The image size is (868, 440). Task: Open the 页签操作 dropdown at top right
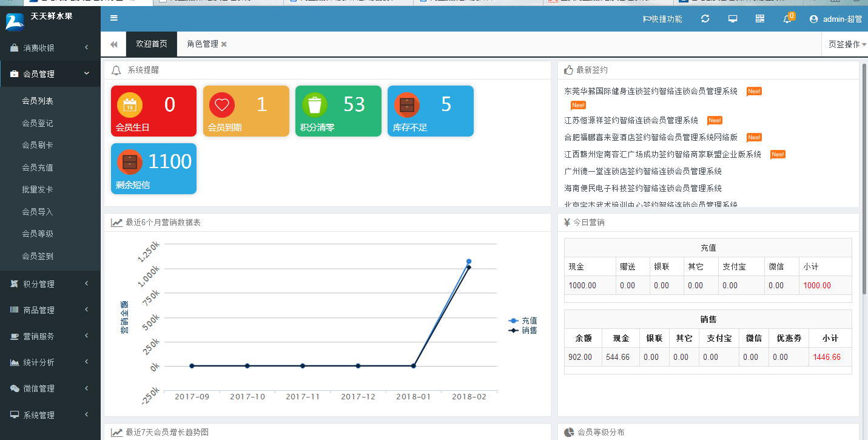[x=843, y=44]
